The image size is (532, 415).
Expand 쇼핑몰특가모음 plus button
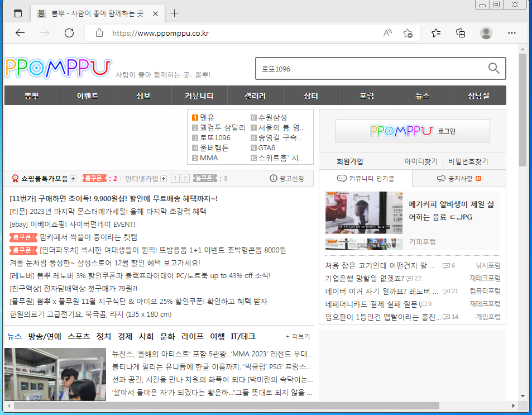coord(73,179)
